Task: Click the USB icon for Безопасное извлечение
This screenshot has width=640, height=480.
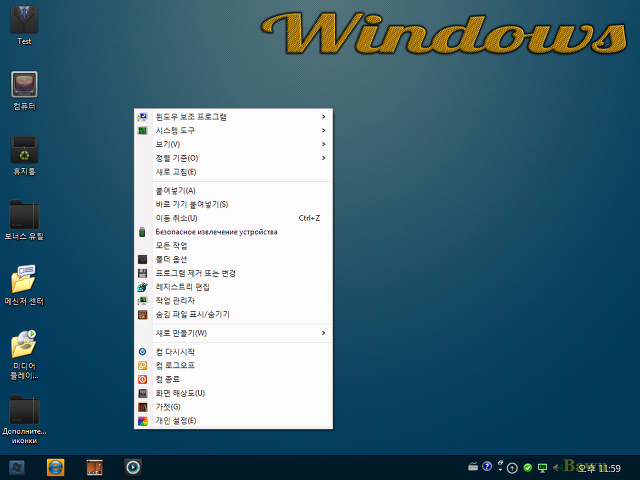Action: coord(142,232)
